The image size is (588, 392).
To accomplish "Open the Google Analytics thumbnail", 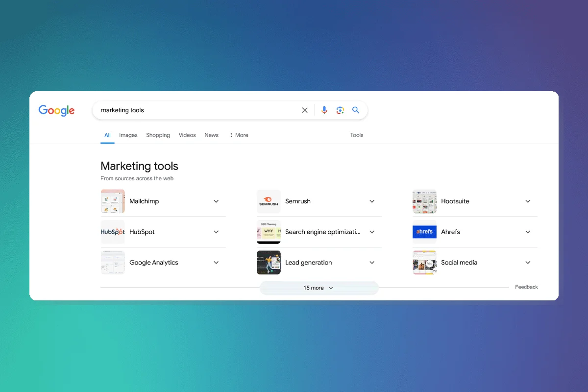I will tap(113, 263).
